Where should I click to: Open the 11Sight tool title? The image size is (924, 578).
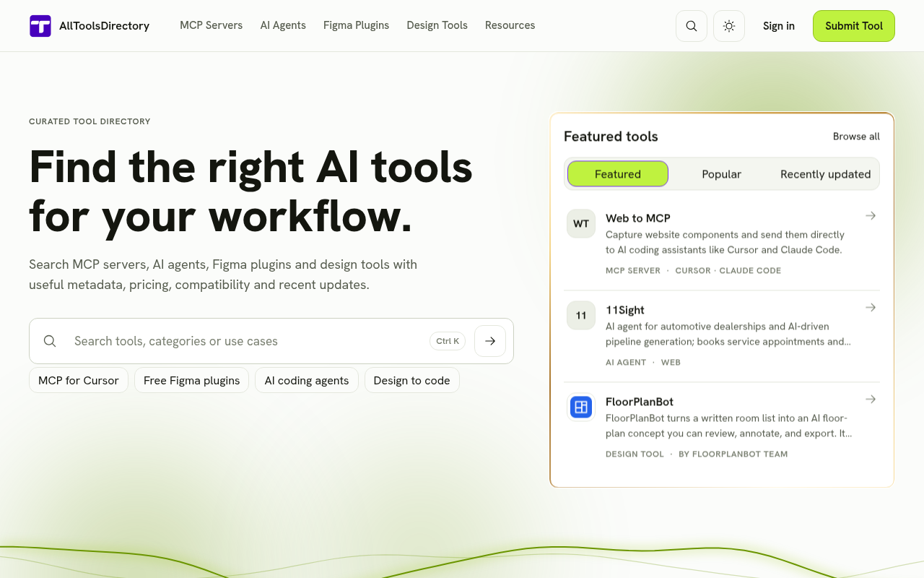[x=625, y=310]
